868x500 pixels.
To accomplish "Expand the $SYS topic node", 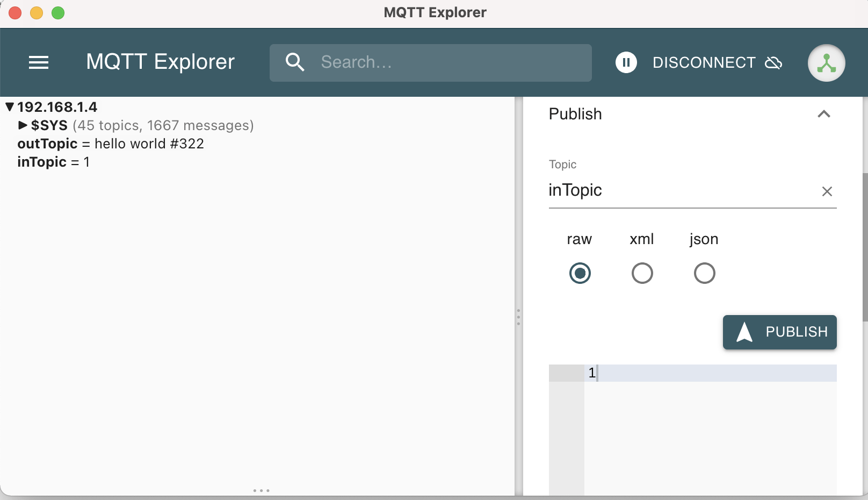I will click(x=23, y=125).
